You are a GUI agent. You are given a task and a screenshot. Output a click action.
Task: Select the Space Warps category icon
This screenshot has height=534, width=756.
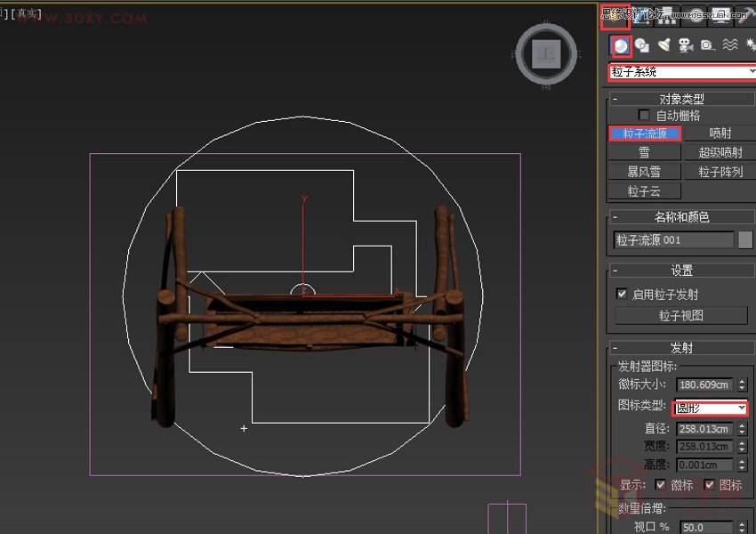coord(729,44)
